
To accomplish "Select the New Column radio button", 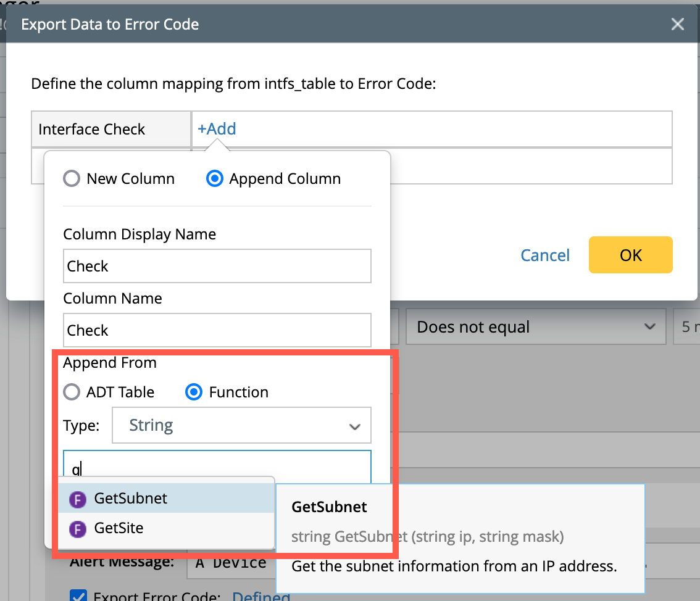I will click(x=72, y=179).
